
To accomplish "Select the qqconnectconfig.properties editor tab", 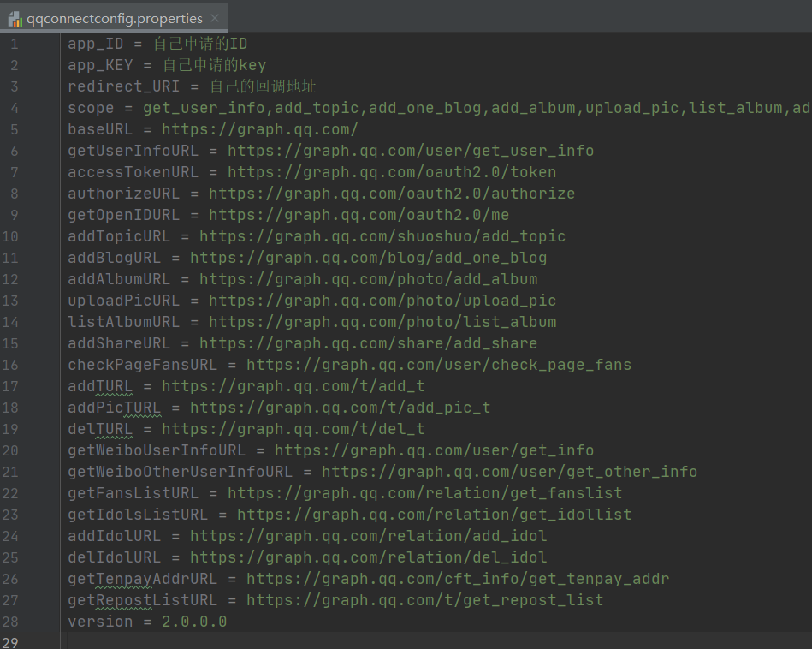I will (x=114, y=19).
